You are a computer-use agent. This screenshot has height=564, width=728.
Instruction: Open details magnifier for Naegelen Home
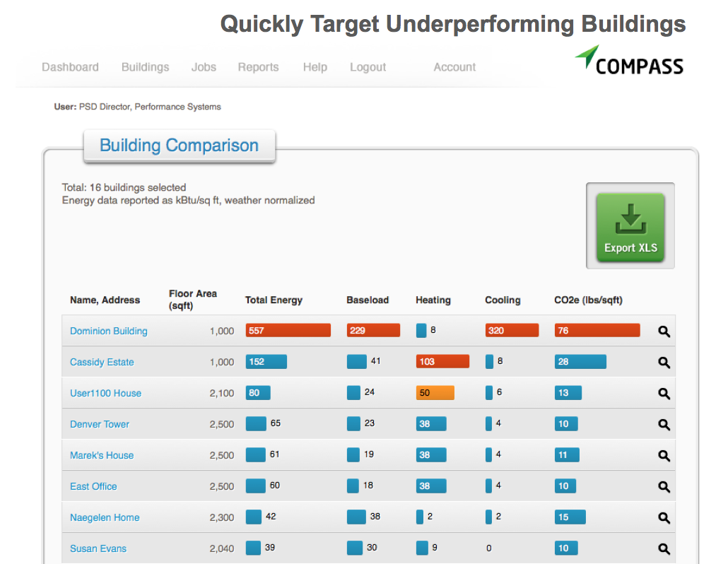tap(664, 517)
